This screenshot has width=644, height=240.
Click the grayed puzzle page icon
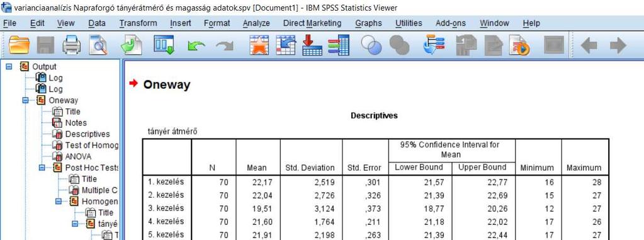[466, 45]
